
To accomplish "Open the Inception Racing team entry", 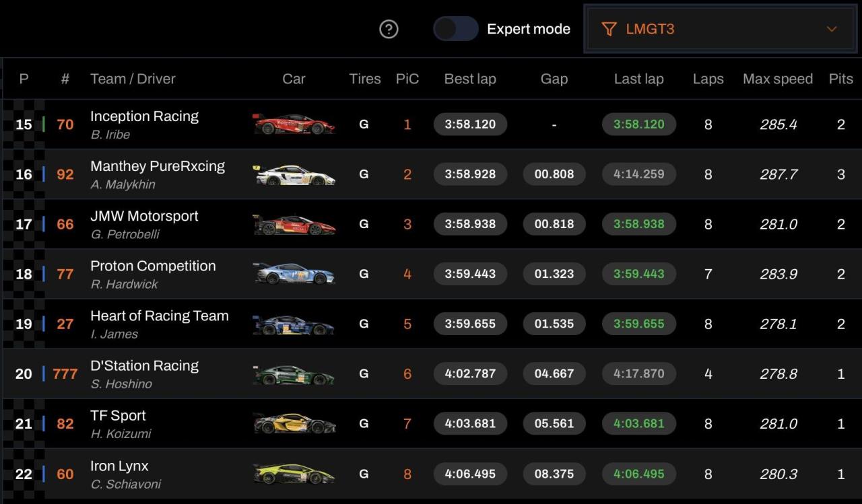I will 144,116.
